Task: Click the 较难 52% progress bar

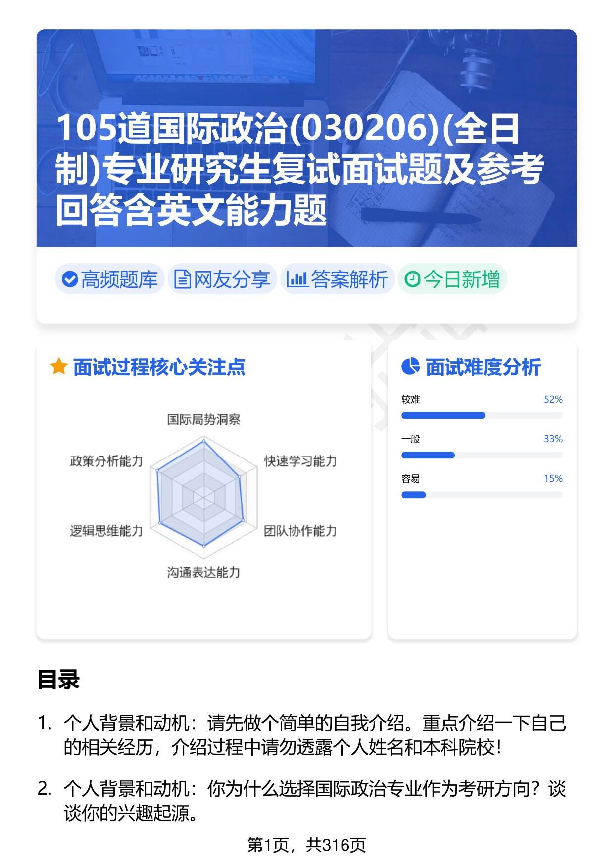Action: pos(482,415)
